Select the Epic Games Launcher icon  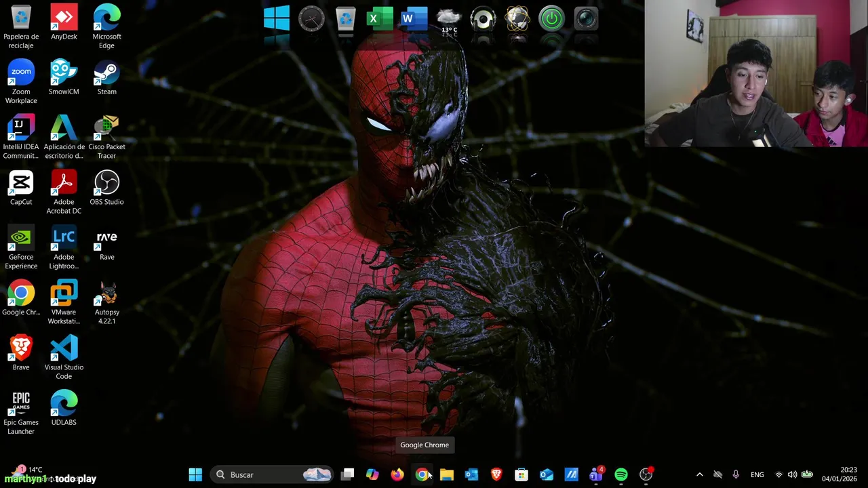click(x=21, y=413)
